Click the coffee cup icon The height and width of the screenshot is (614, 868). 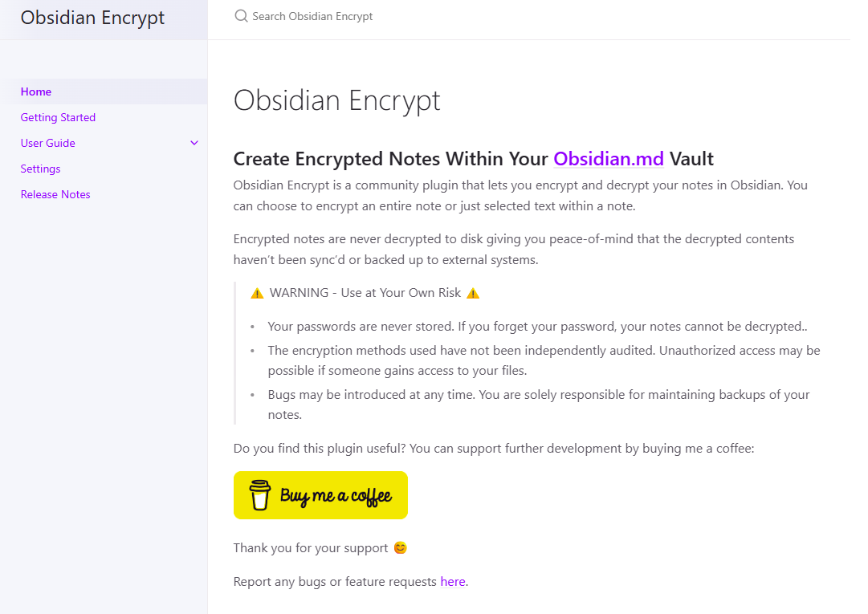click(x=259, y=495)
